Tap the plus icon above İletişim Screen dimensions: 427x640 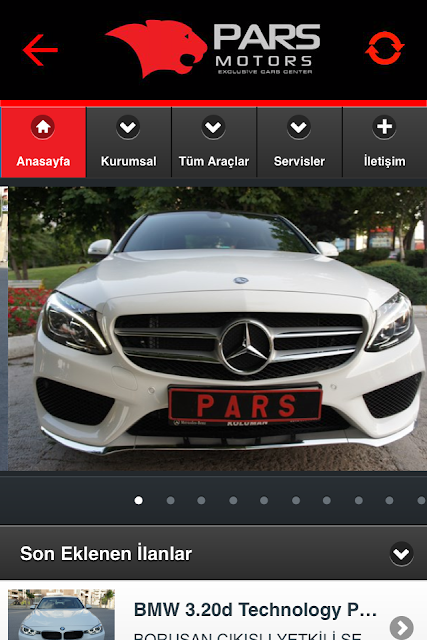[x=385, y=127]
